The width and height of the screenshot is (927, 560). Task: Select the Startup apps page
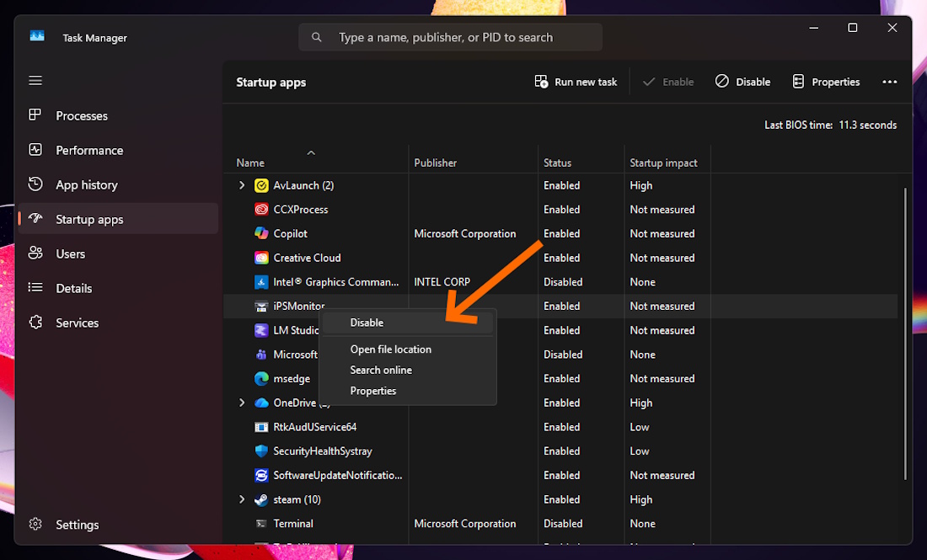pos(118,219)
